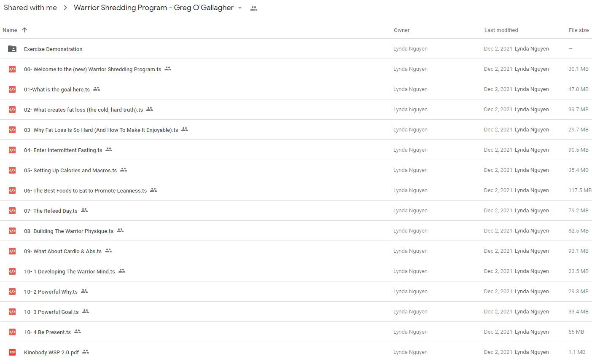The image size is (592, 364).
Task: Click the 55 MB file size value
Action: [x=576, y=332]
